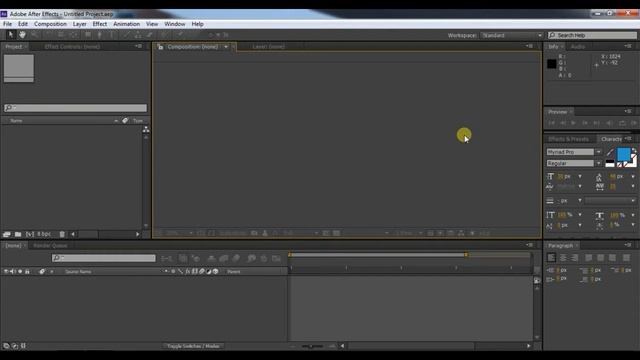This screenshot has width=640, height=360.
Task: Click the Source Name column header
Action: (x=78, y=271)
